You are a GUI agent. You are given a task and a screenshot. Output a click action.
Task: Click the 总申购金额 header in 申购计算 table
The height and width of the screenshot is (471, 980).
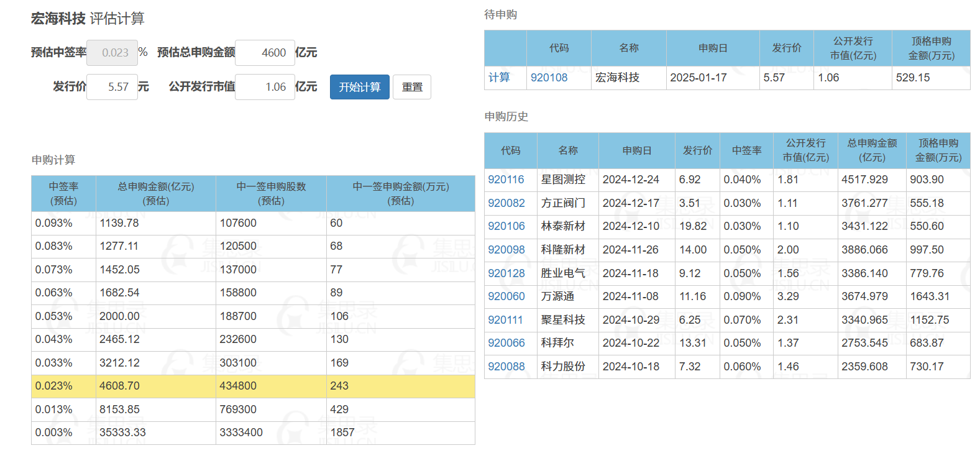[155, 193]
